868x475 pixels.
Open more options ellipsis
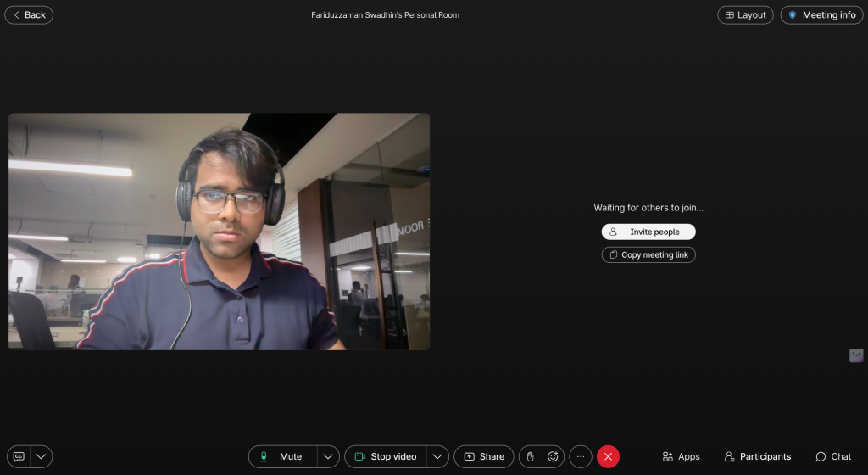(x=581, y=456)
